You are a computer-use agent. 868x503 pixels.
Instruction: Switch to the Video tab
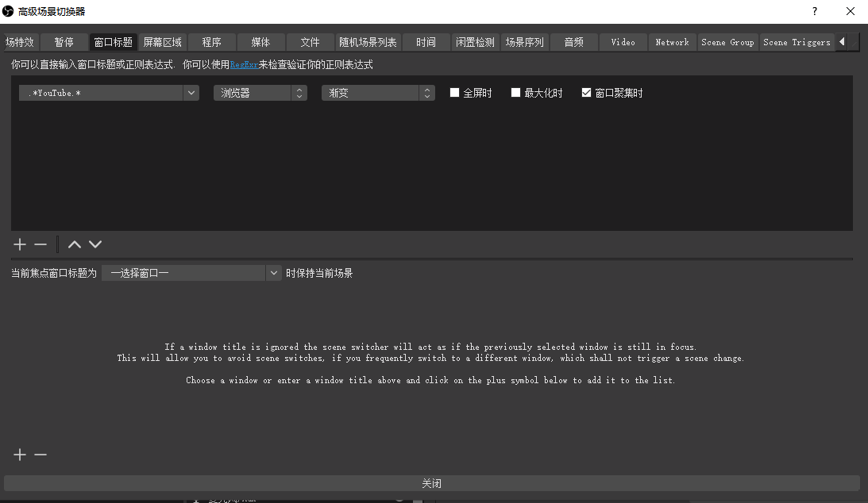coord(623,42)
